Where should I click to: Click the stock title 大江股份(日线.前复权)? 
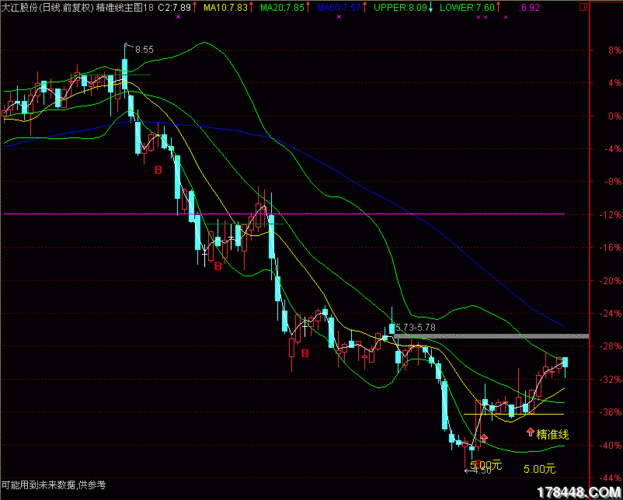[x=47, y=7]
